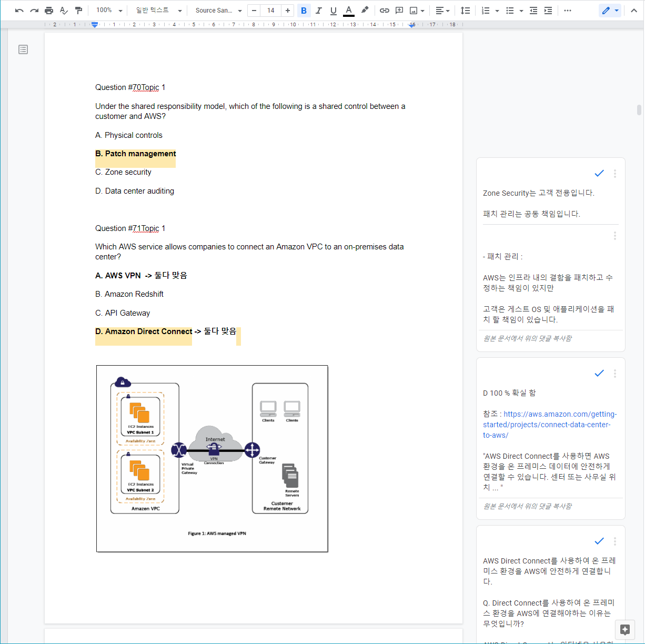Click the 'Question #70Topic 1' heading

130,87
